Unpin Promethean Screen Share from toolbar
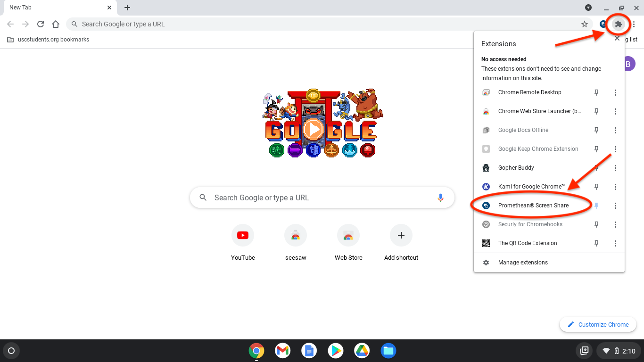This screenshot has height=362, width=644. (x=596, y=206)
